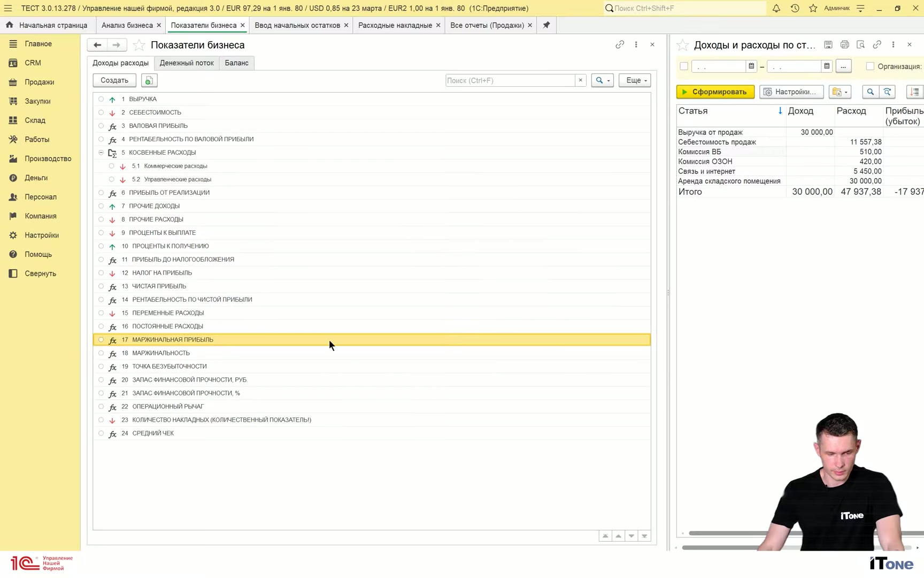Select radio marker of СРЕДНИЙ ЧЕК row
This screenshot has height=578, width=924.
tap(101, 433)
